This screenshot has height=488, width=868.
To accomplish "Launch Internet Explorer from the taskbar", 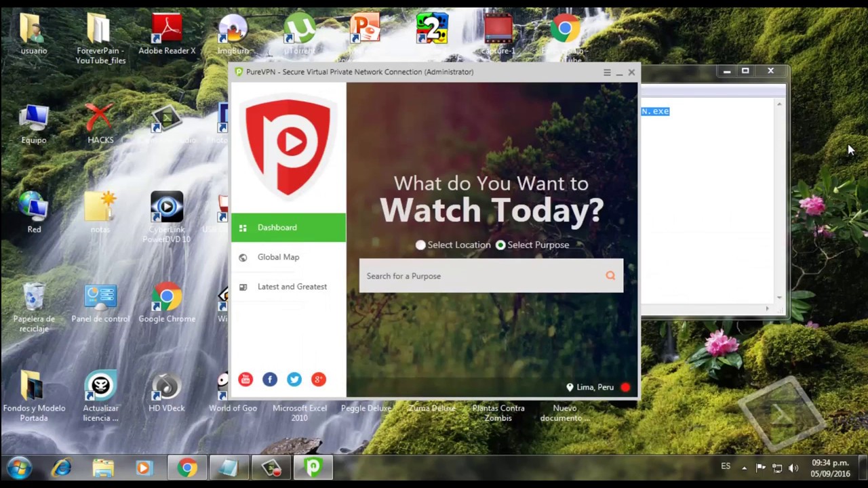I will coord(62,468).
